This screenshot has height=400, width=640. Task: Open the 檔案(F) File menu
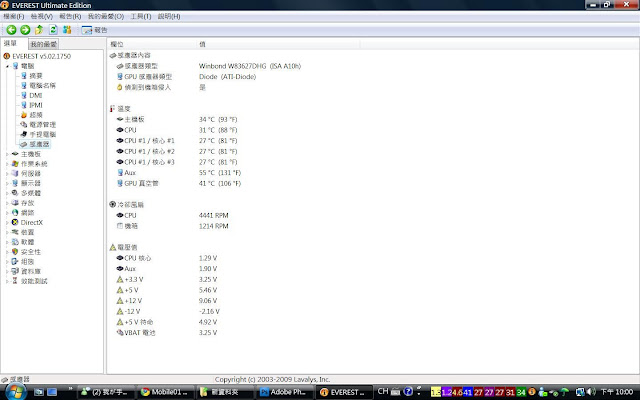[13, 16]
